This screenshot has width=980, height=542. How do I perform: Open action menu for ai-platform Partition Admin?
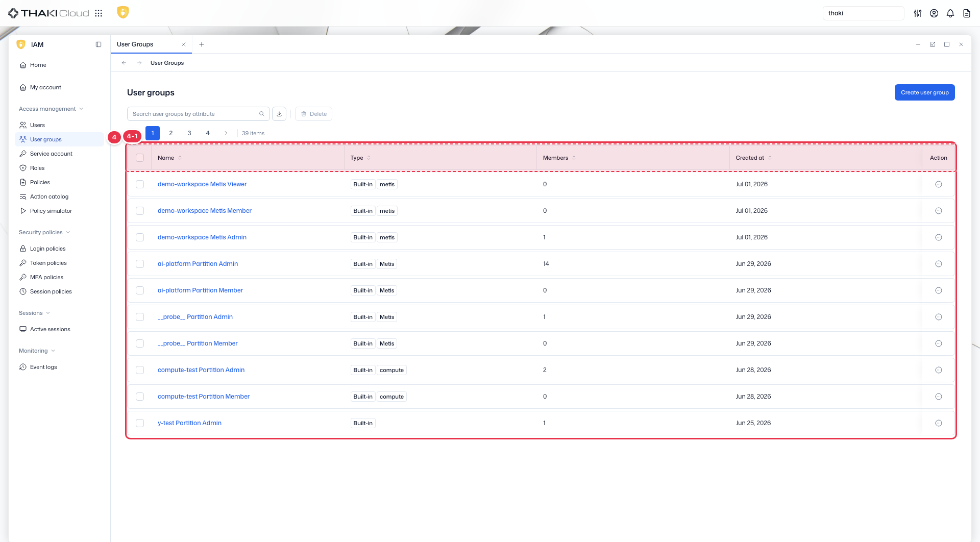click(939, 264)
